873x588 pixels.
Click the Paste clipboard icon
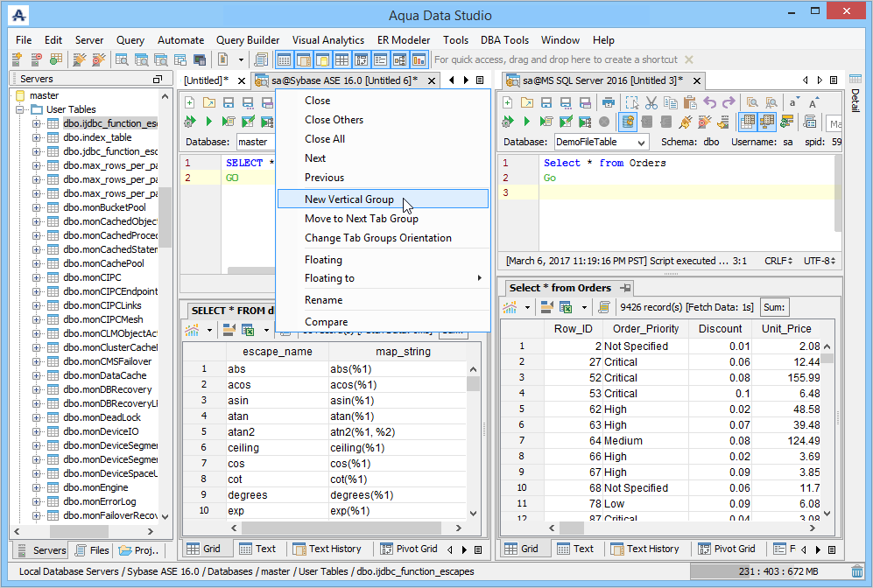[x=690, y=102]
